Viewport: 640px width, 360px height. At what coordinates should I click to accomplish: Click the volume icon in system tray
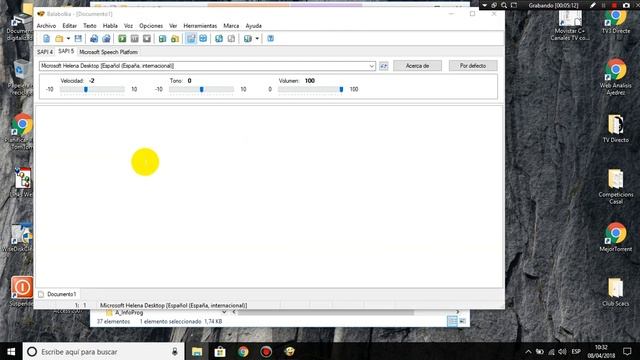tap(562, 351)
